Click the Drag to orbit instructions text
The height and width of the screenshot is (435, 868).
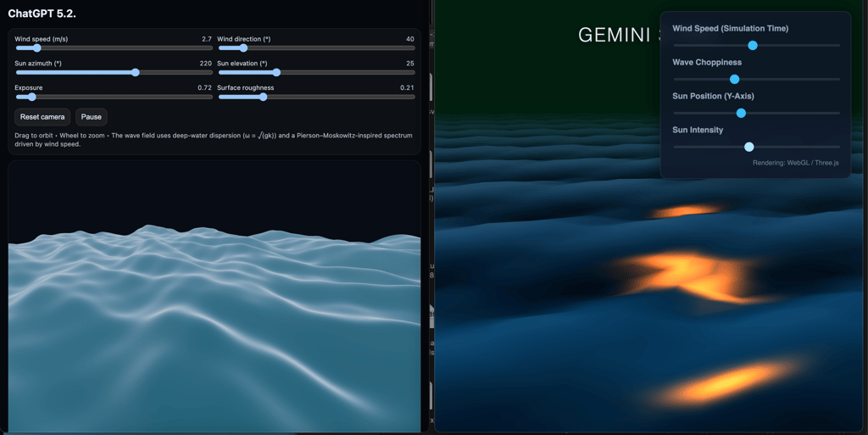click(213, 139)
